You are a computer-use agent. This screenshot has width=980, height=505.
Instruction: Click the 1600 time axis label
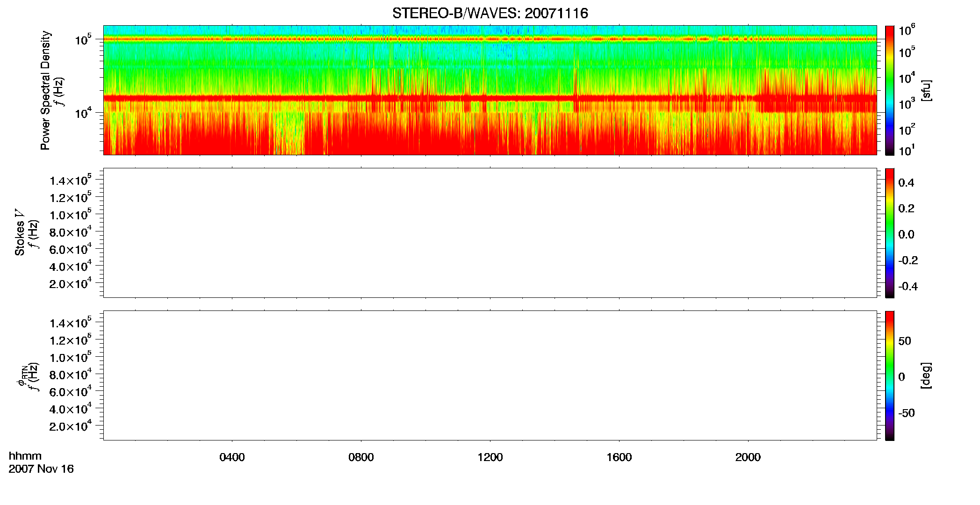point(619,457)
